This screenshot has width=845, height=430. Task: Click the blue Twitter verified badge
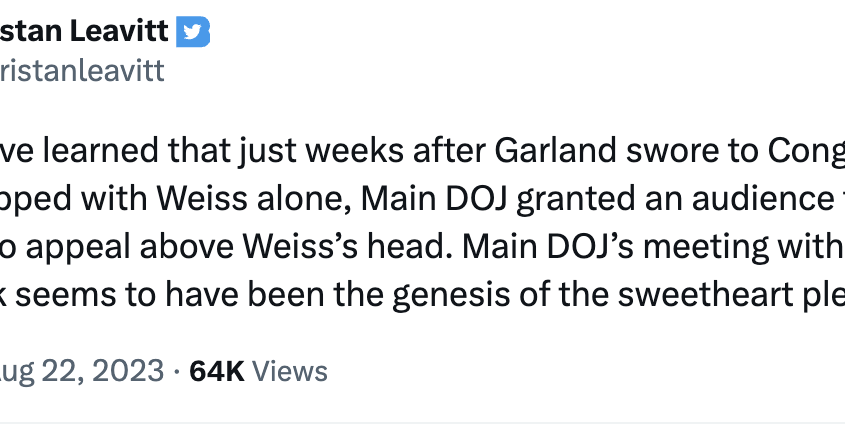coord(193,32)
